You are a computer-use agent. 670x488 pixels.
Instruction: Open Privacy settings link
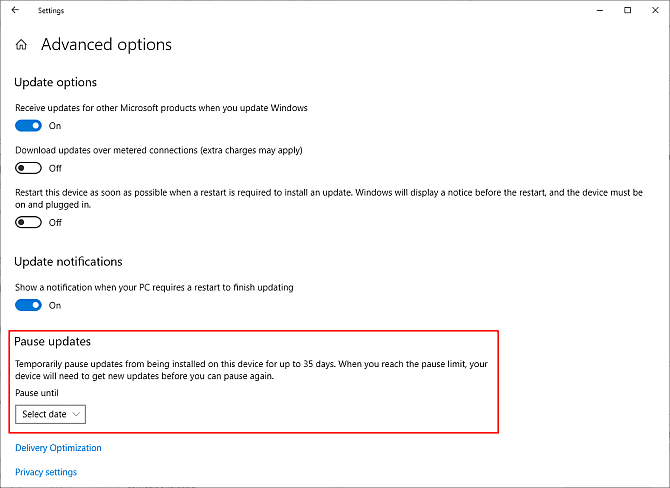click(46, 472)
